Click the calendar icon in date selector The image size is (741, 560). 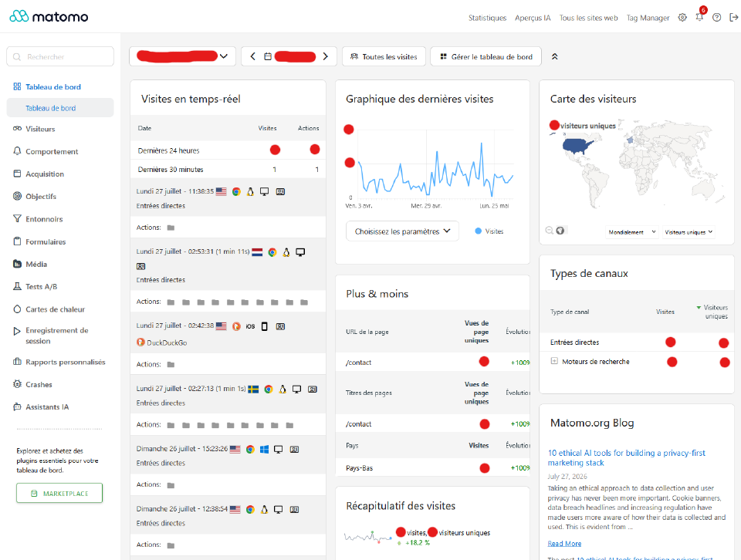coord(268,56)
